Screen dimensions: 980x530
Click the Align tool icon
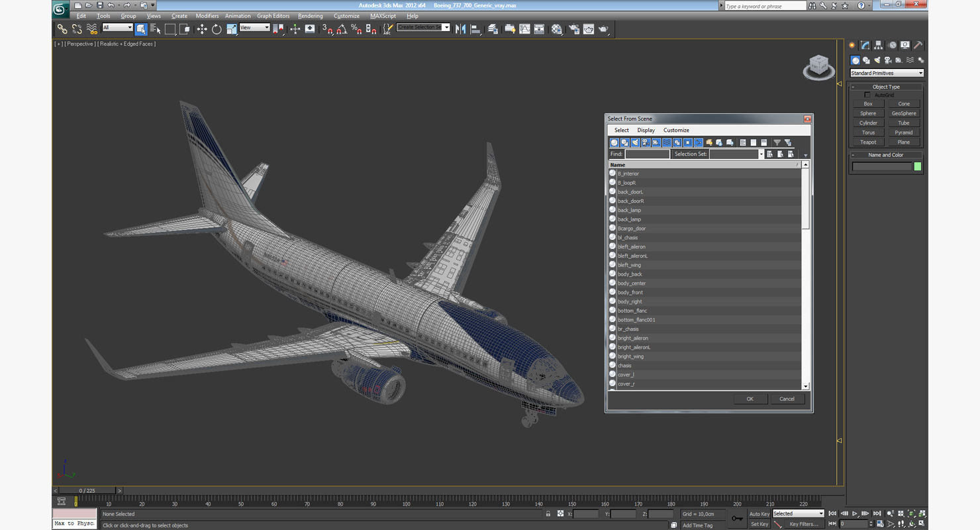pos(475,29)
